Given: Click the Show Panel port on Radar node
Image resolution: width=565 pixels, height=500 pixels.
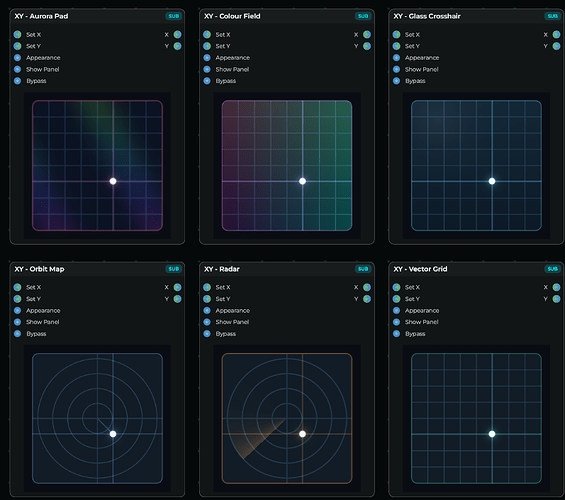Looking at the screenshot, I should pyautogui.click(x=207, y=322).
